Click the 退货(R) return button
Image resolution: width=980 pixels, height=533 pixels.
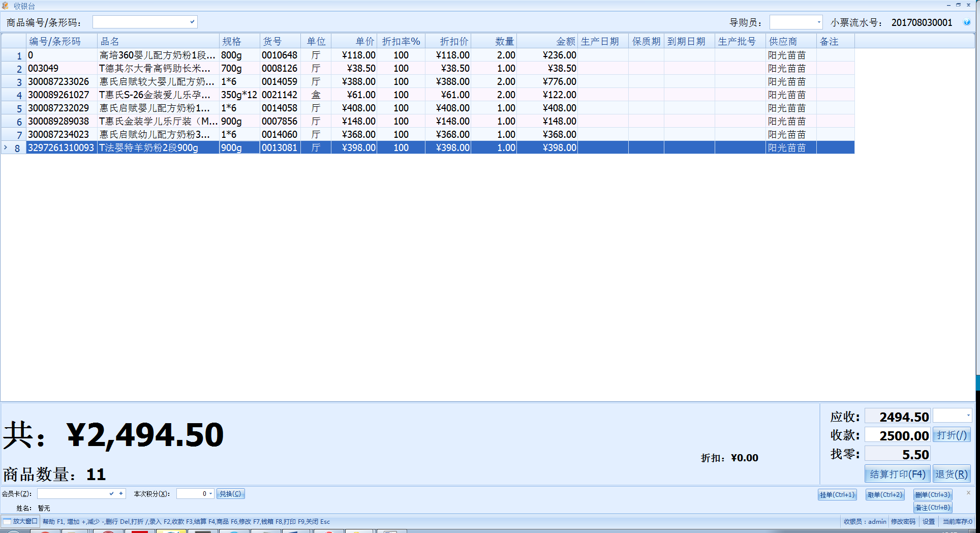point(952,474)
